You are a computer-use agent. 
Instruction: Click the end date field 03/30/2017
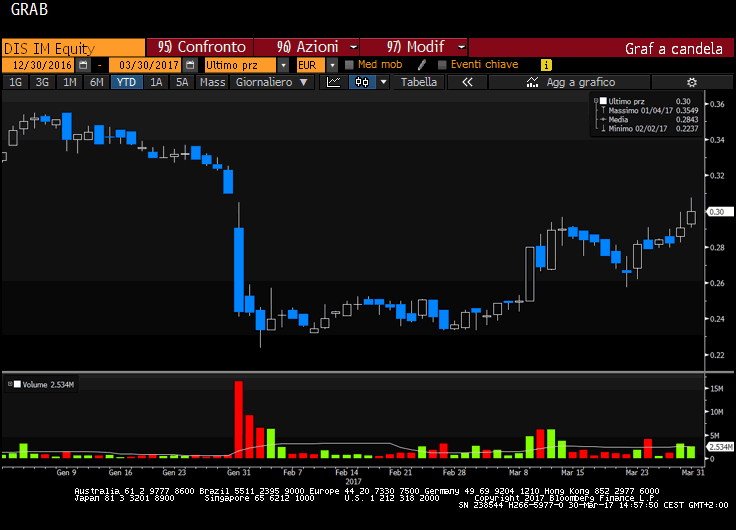[x=146, y=65]
